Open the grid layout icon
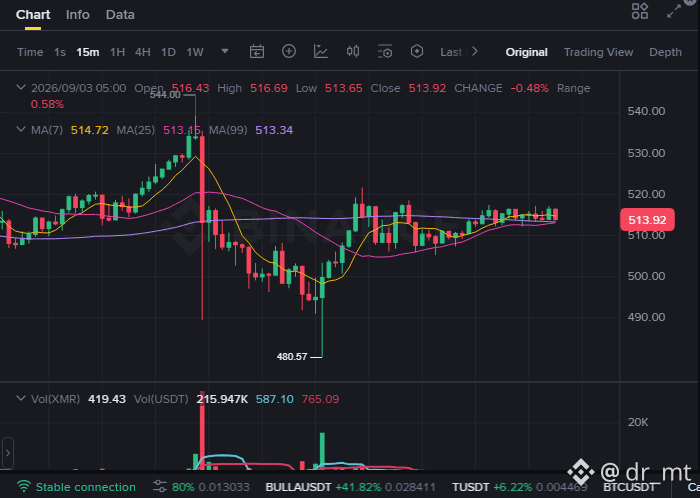 click(x=640, y=11)
